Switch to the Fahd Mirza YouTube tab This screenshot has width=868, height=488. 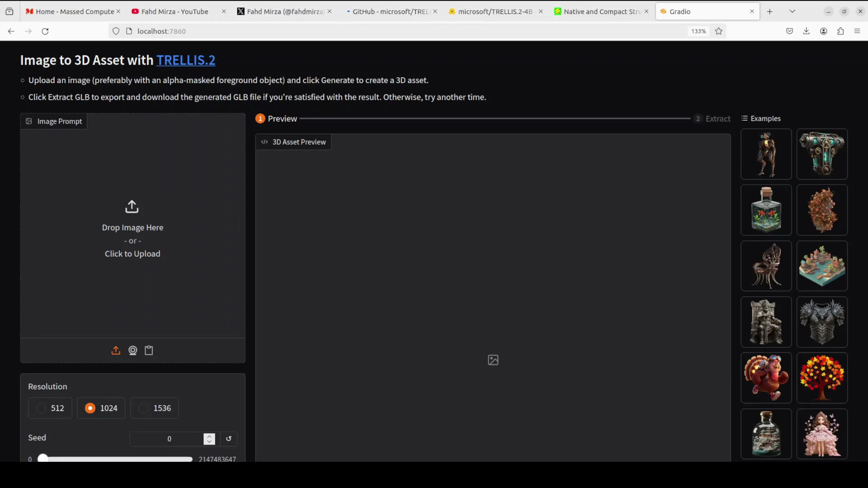pyautogui.click(x=175, y=11)
